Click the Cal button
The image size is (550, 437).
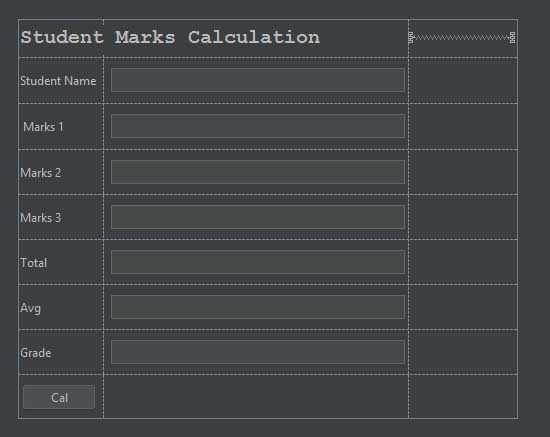point(59,397)
